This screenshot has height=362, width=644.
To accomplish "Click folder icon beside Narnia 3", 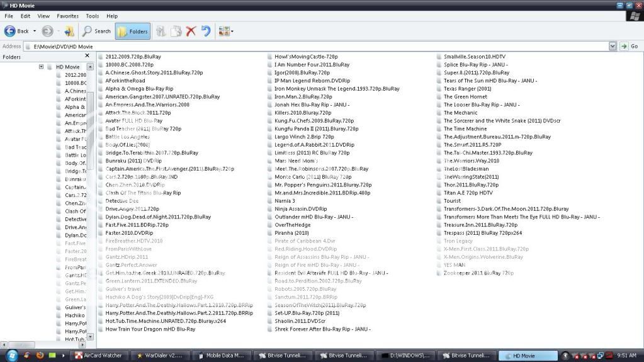I will pos(270,201).
